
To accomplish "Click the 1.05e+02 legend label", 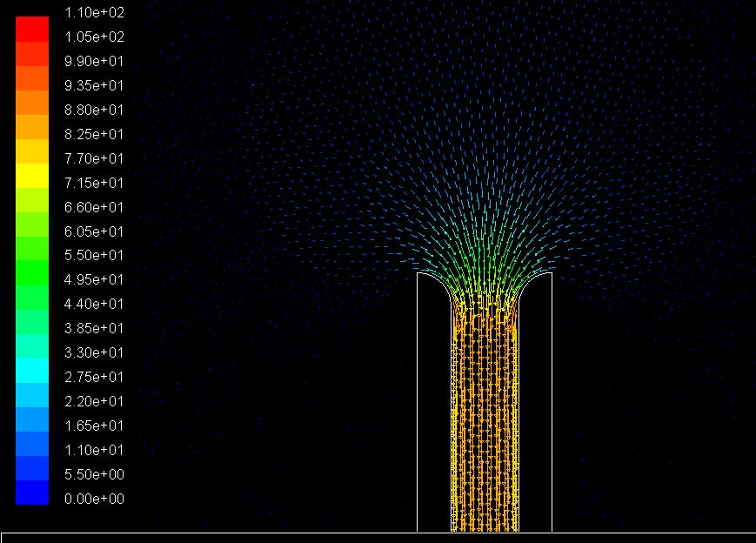I will pos(95,37).
